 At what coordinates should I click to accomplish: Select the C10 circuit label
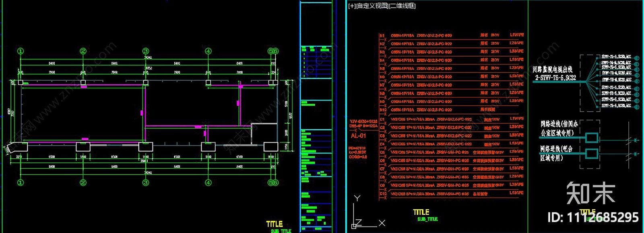point(383,194)
